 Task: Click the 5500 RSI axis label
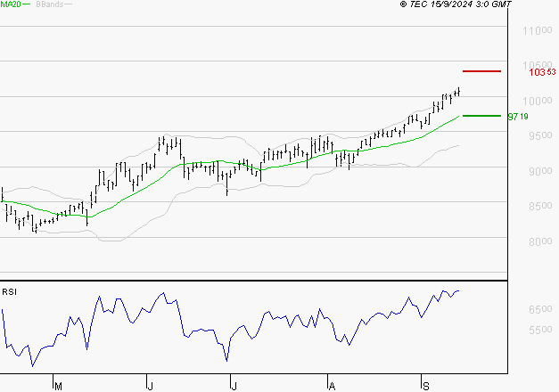(x=540, y=330)
